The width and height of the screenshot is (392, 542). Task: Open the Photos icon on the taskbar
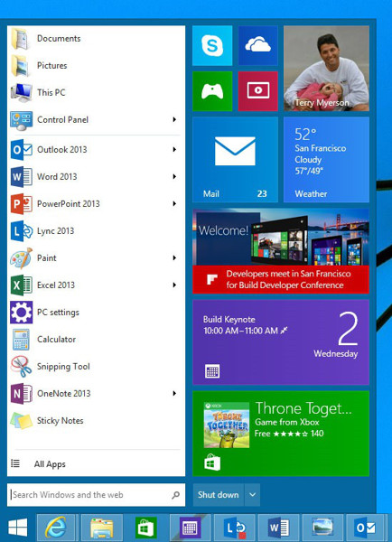click(322, 528)
